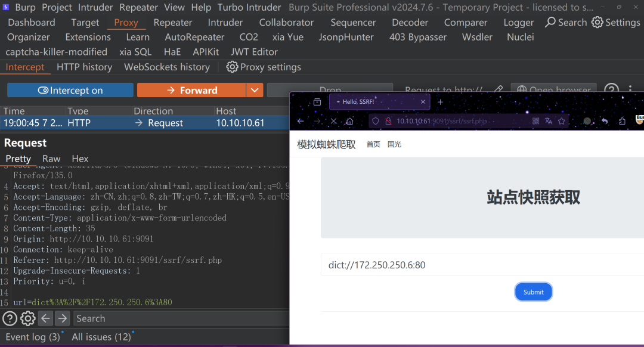Switch to the Dashboard tab
Image resolution: width=644 pixels, height=347 pixels.
coord(32,23)
